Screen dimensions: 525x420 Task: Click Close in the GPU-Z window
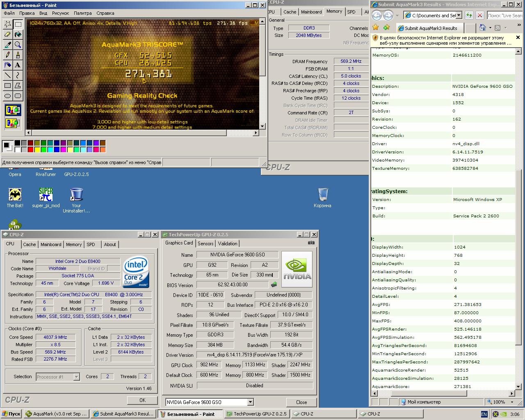[301, 402]
